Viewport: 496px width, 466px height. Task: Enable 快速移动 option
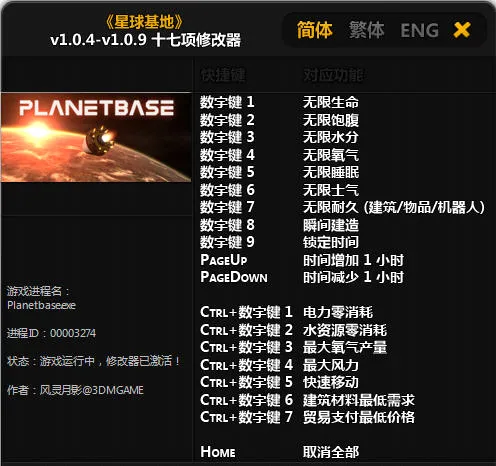[331, 382]
